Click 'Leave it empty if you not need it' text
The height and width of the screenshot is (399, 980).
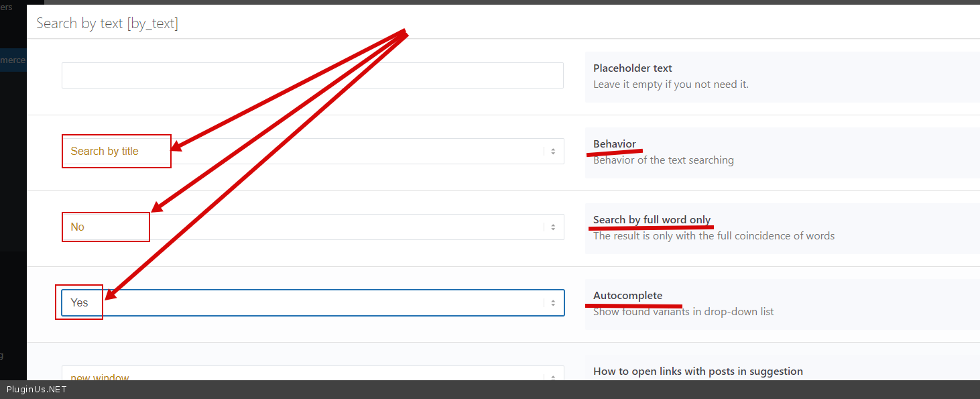pyautogui.click(x=670, y=84)
